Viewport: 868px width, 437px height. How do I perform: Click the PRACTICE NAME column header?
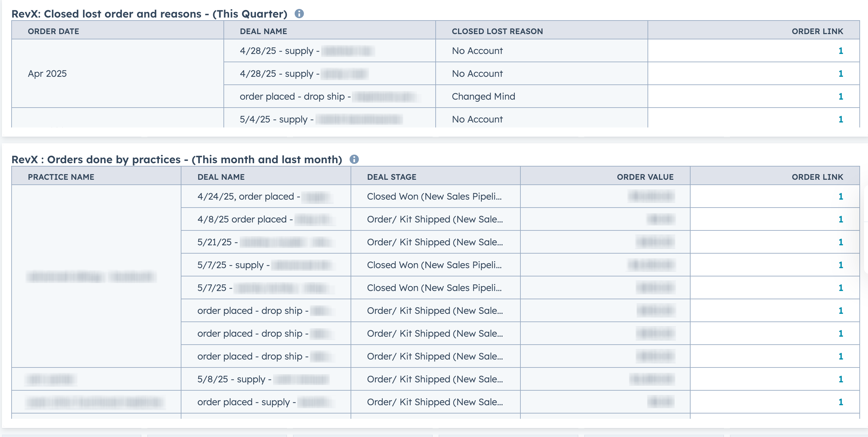(61, 176)
